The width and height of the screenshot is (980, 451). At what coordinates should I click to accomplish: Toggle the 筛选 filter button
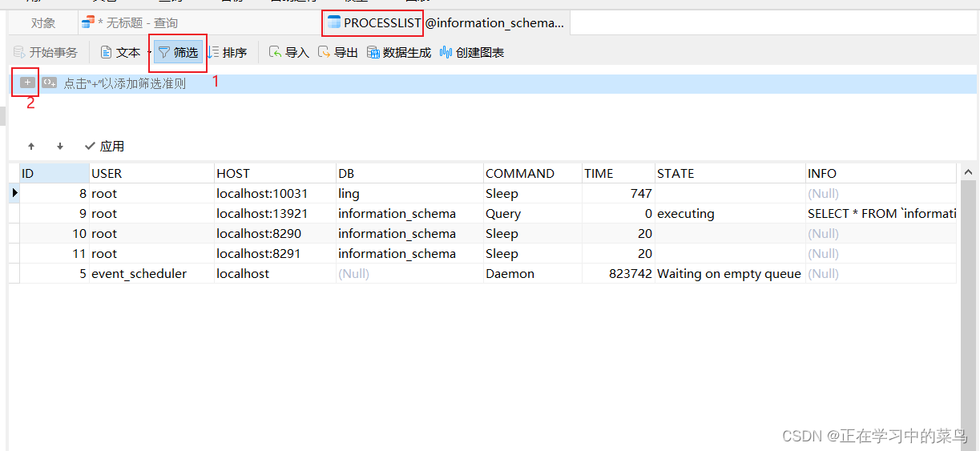(x=178, y=53)
